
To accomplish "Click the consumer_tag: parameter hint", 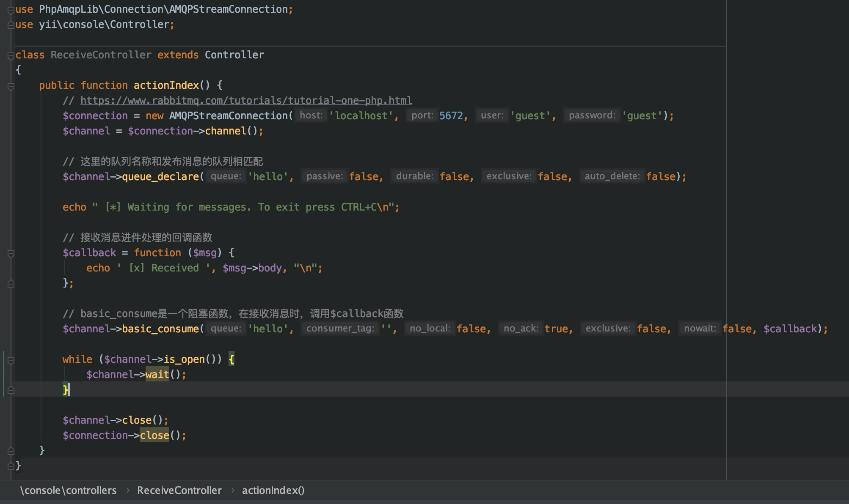I will pyautogui.click(x=340, y=329).
